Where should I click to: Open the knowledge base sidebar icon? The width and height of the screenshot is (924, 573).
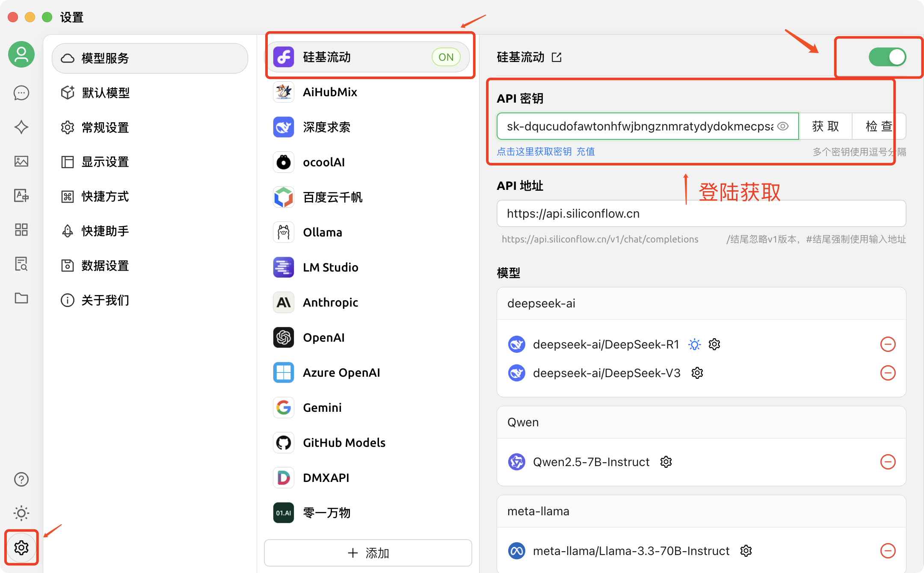(21, 264)
